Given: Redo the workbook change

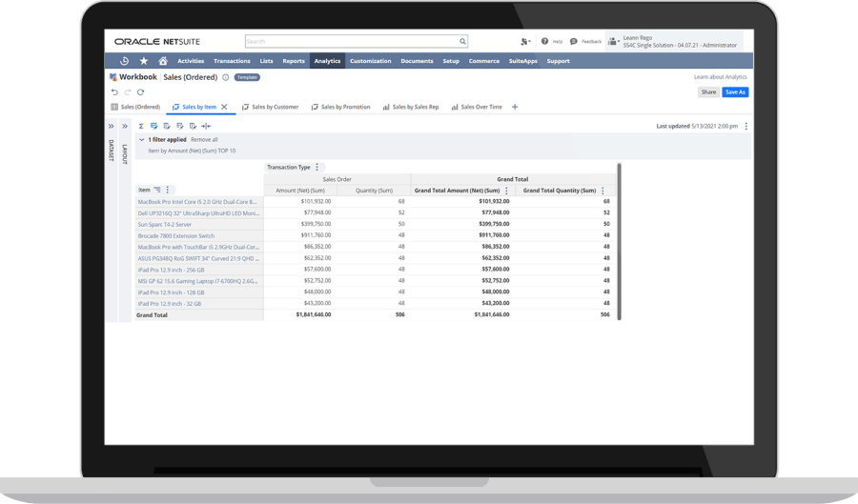Looking at the screenshot, I should 128,91.
